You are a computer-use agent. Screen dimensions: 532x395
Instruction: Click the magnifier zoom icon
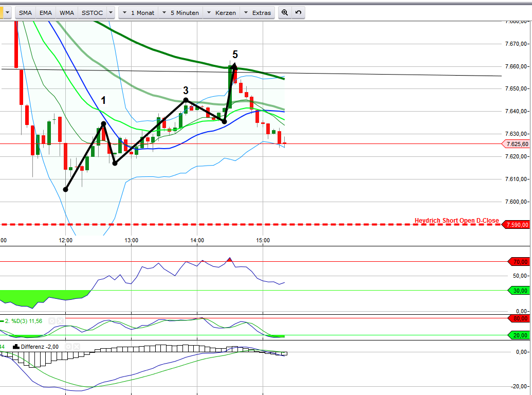(x=285, y=12)
